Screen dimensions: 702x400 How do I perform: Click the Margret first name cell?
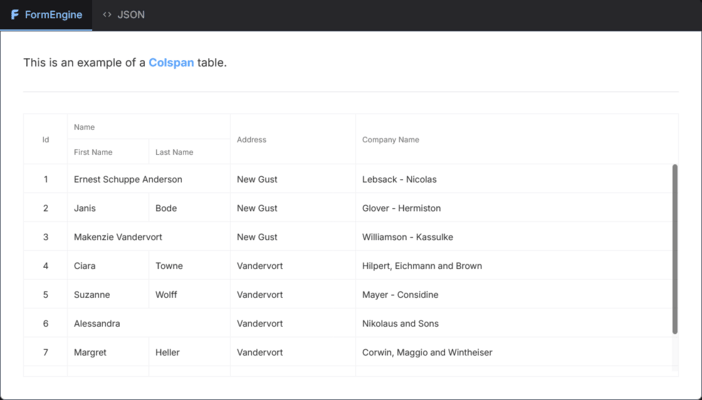(x=108, y=352)
